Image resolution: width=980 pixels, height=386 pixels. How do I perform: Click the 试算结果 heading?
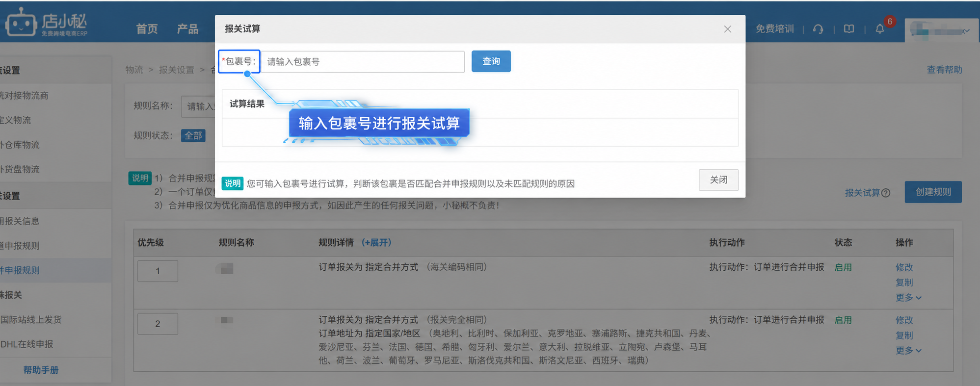[x=247, y=103]
